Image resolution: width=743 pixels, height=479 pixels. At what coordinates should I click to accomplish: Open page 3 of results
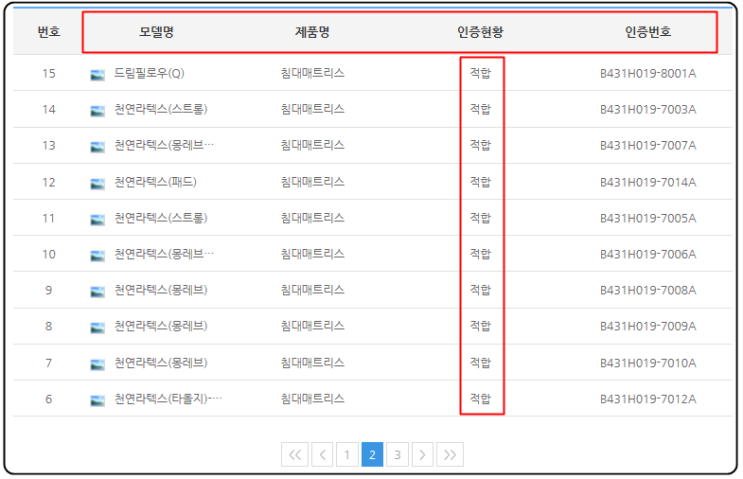(398, 455)
